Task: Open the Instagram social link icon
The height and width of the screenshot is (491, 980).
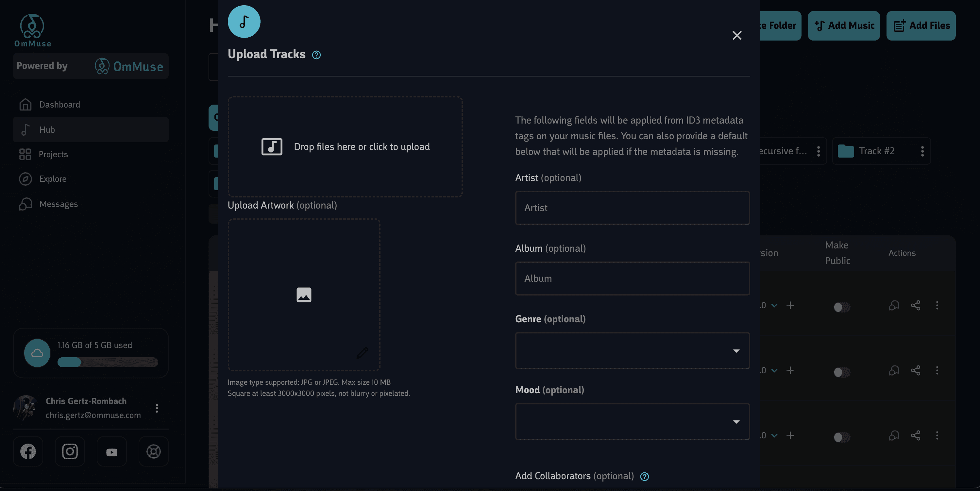Action: click(x=70, y=451)
